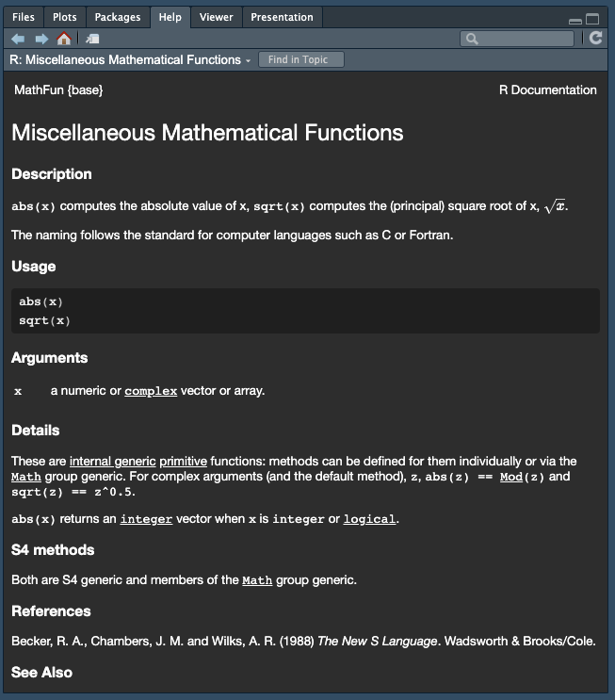Minimize the Help pane
Screen dimensions: 615x700
point(575,19)
